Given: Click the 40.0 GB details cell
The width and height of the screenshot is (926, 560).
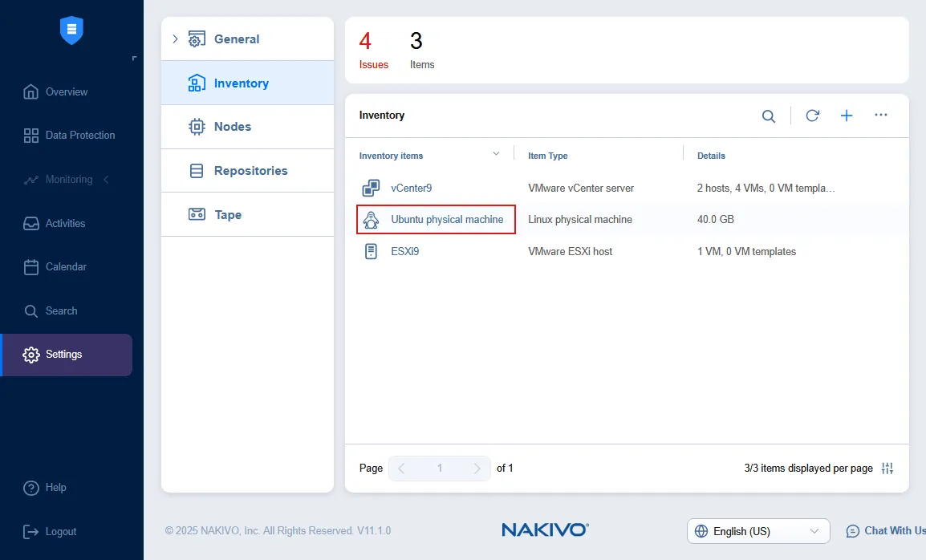Looking at the screenshot, I should tap(715, 220).
